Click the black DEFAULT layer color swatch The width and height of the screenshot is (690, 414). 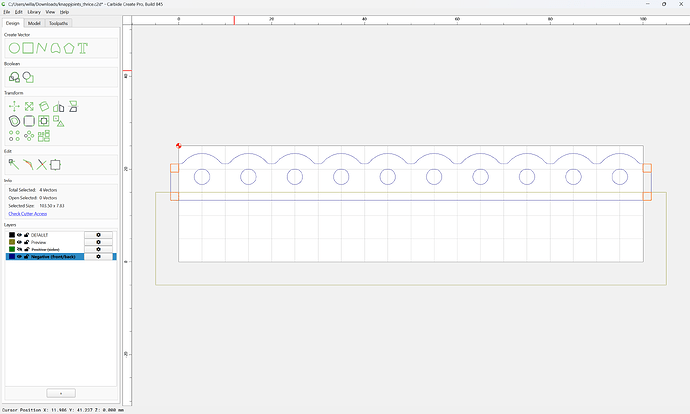(12, 235)
